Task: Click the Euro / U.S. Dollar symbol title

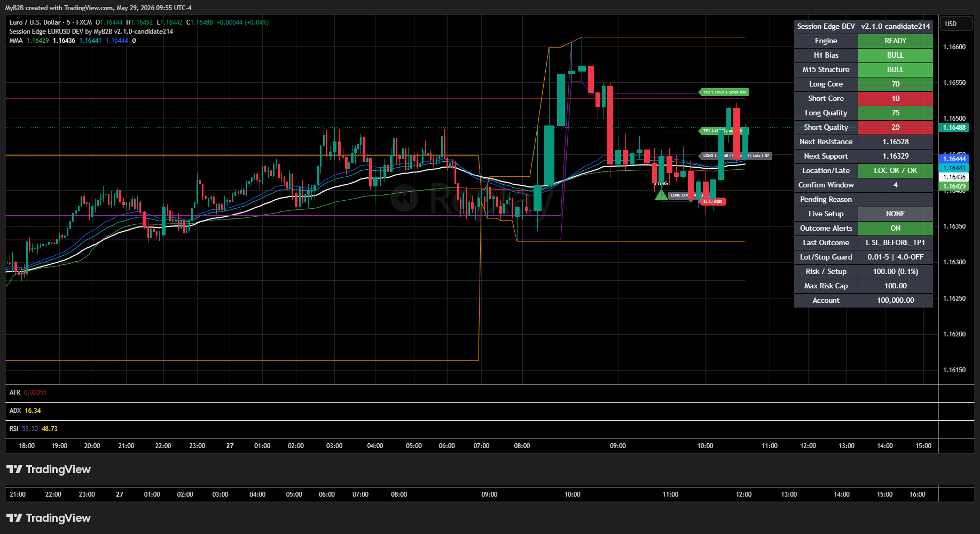Action: [x=35, y=22]
